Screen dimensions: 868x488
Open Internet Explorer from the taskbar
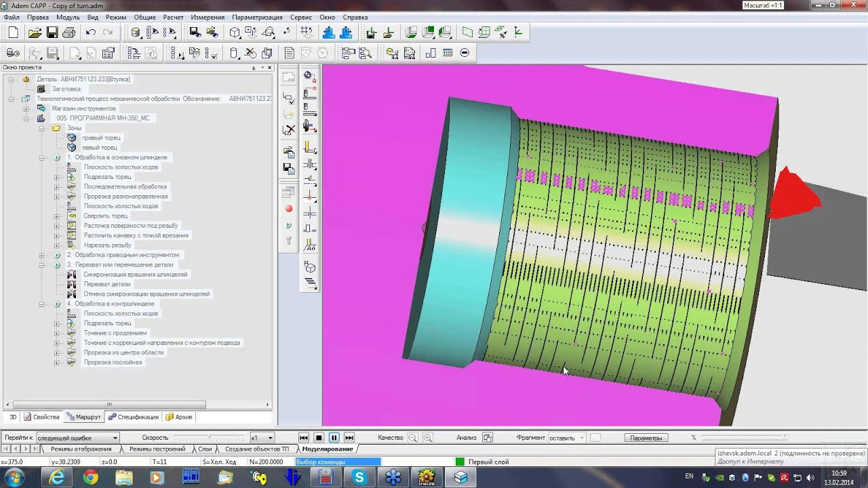tap(57, 478)
